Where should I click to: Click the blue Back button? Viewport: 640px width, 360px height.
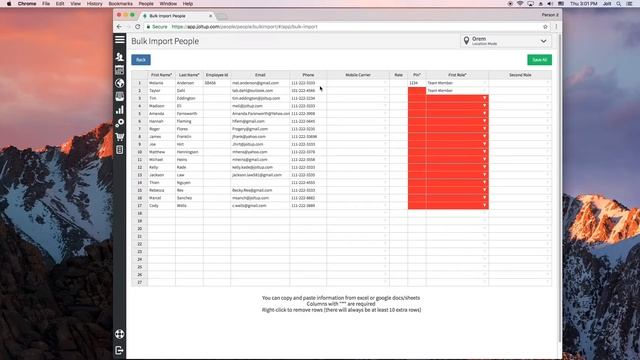point(141,60)
